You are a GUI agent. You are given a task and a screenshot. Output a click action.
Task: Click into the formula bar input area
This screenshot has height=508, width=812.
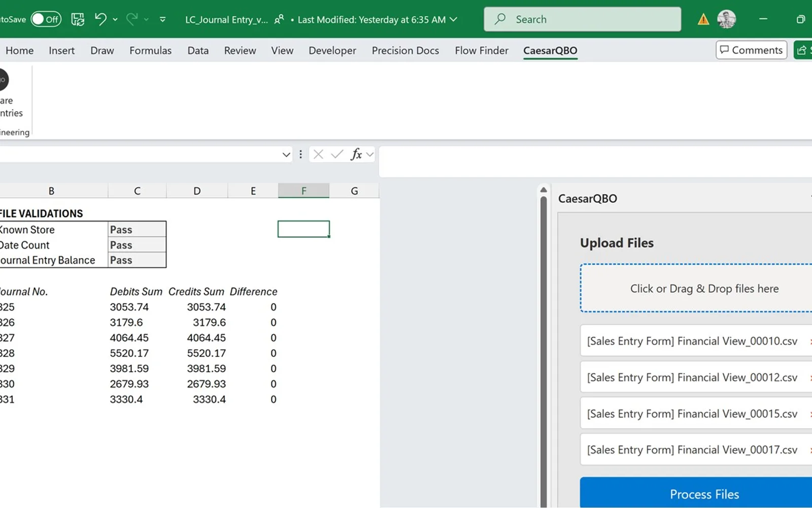pyautogui.click(x=595, y=162)
